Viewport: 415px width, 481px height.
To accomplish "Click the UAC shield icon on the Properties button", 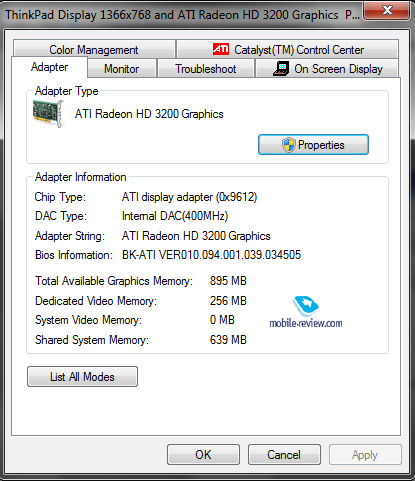I will 289,145.
